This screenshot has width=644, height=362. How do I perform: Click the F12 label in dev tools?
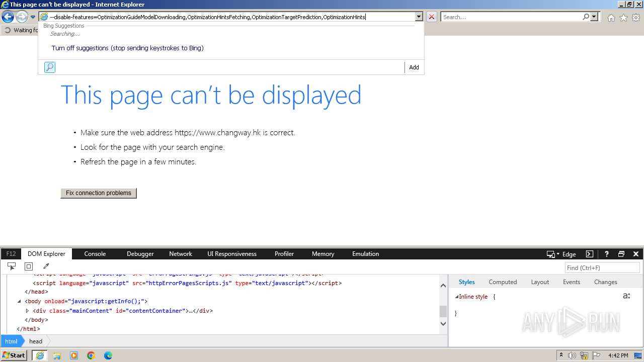coord(11,254)
